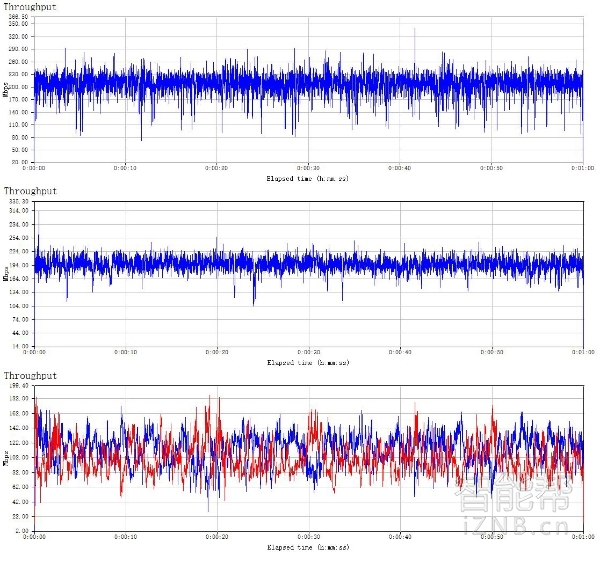Screen dimensions: 600x563
Task: Click the top chart's Throughput title
Action: [x=30, y=7]
